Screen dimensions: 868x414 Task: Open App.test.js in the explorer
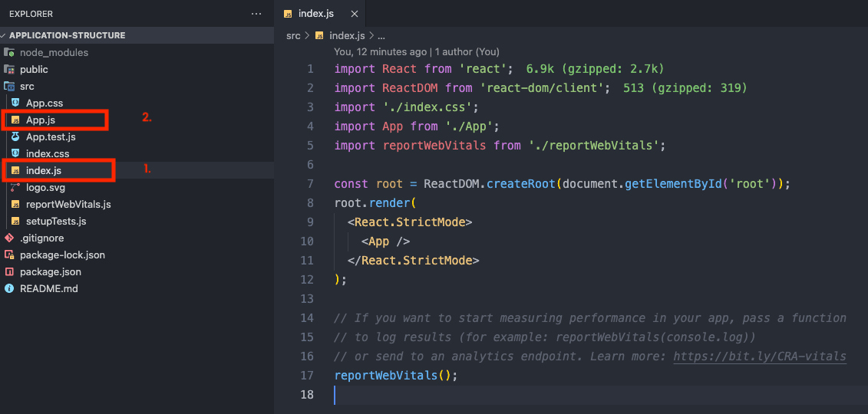51,136
